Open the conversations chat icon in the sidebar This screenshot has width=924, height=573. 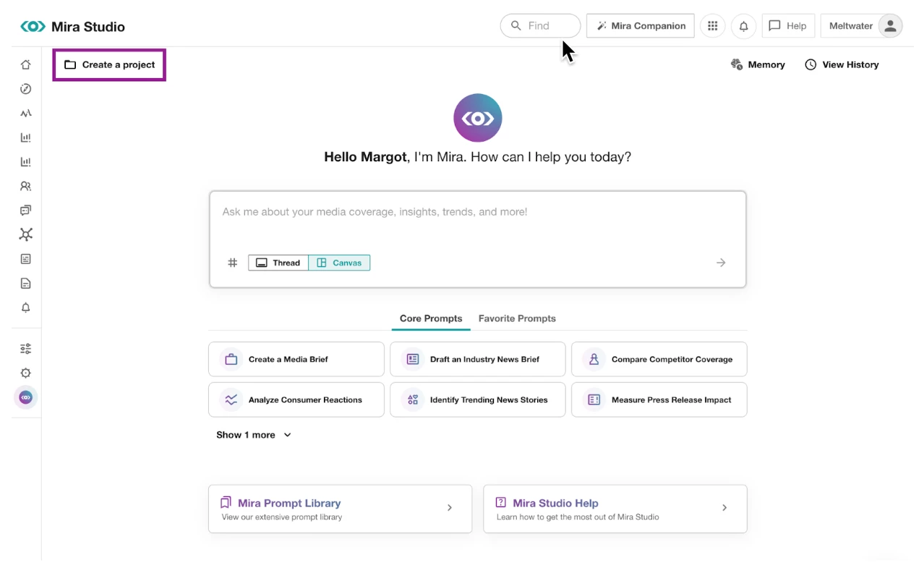[26, 211]
